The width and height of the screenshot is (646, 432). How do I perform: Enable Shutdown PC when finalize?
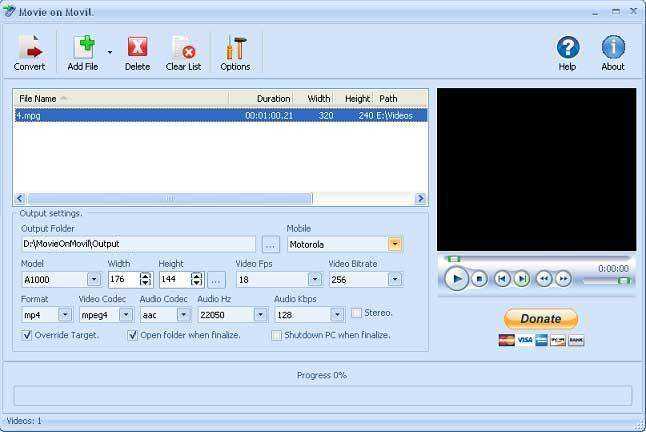[276, 335]
